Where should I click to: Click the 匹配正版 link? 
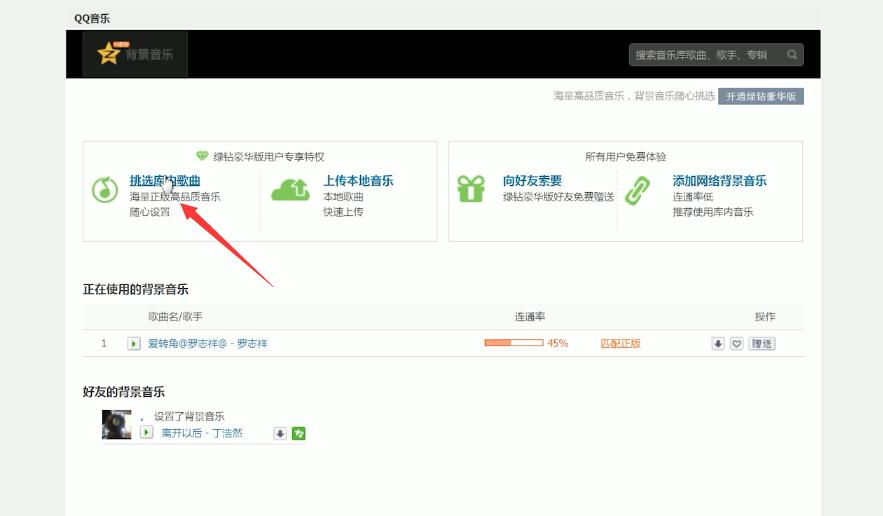click(621, 344)
